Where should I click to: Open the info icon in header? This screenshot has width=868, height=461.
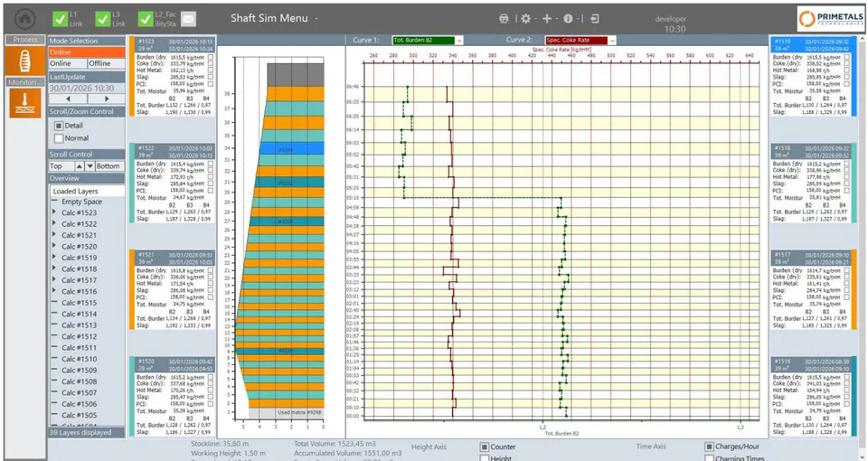point(568,19)
